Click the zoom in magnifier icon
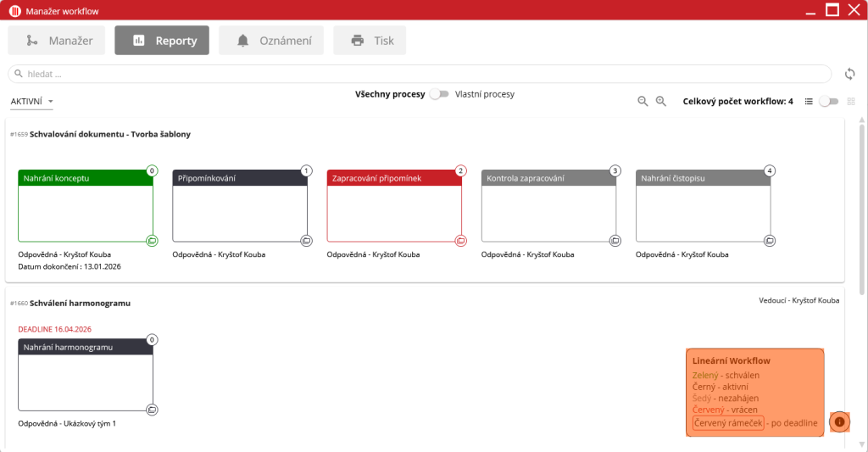868x452 pixels. point(661,102)
